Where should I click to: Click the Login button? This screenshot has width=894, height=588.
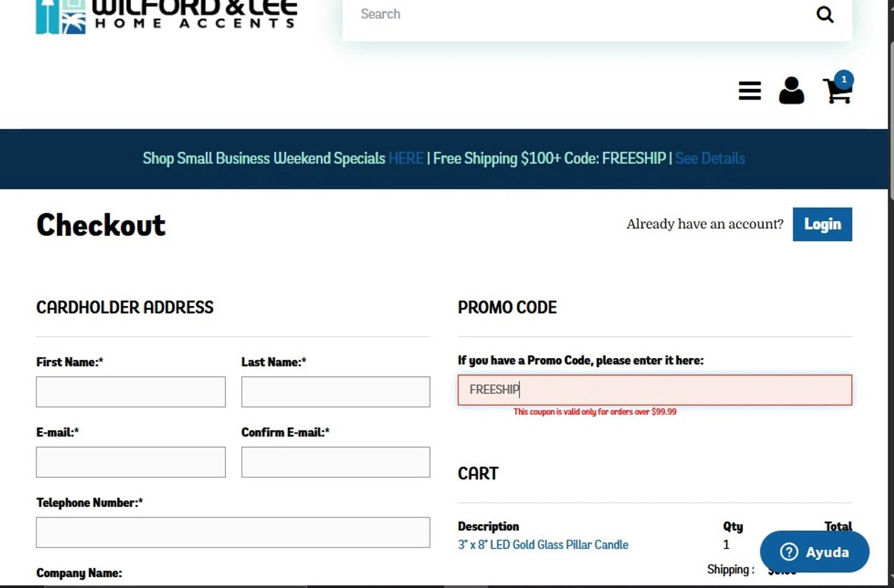(822, 224)
